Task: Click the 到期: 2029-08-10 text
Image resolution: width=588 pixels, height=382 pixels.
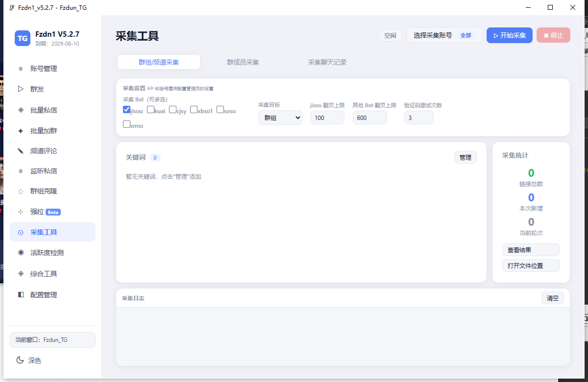Action: click(x=57, y=44)
